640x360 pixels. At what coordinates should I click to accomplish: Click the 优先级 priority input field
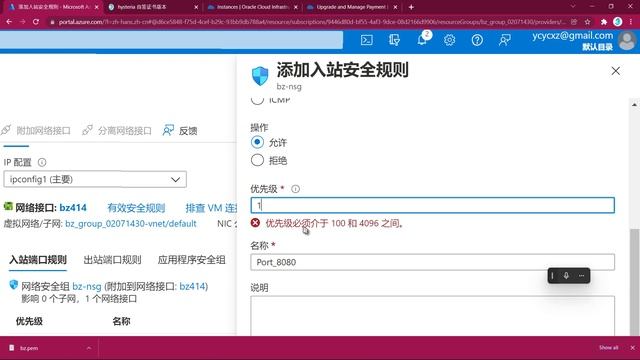(x=432, y=205)
